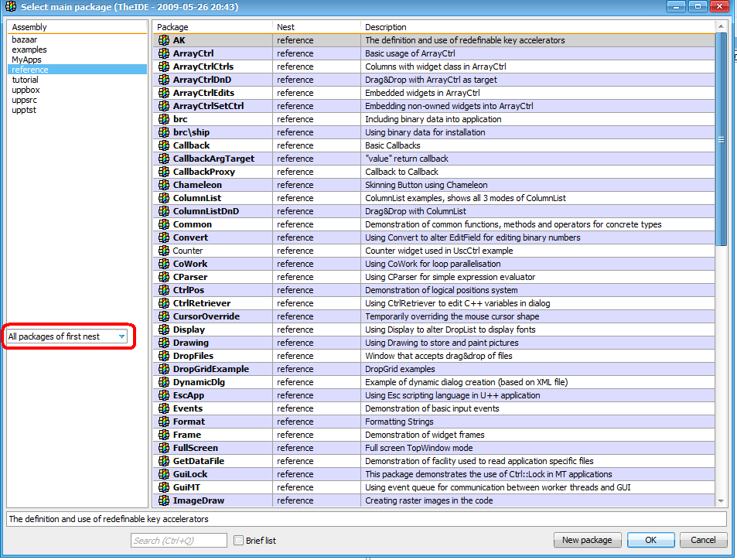This screenshot has width=737, height=560.
Task: Click the icon next to EscApp package
Action: (x=163, y=395)
